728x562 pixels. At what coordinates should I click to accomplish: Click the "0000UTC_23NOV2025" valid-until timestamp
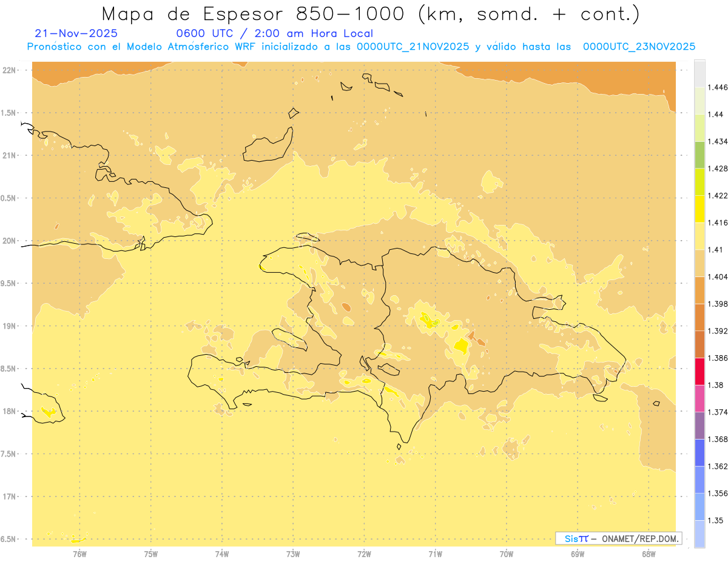(639, 47)
